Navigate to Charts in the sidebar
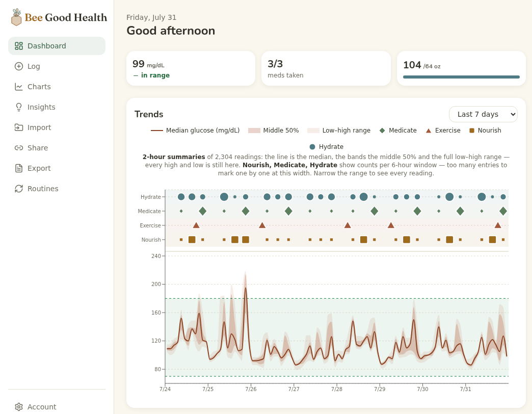The height and width of the screenshot is (414, 532). tap(57, 87)
